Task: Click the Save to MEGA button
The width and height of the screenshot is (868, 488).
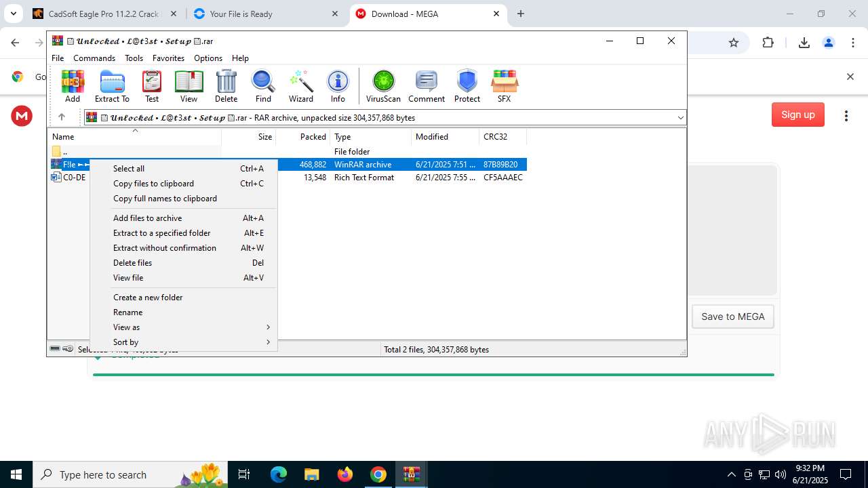Action: [x=732, y=317]
